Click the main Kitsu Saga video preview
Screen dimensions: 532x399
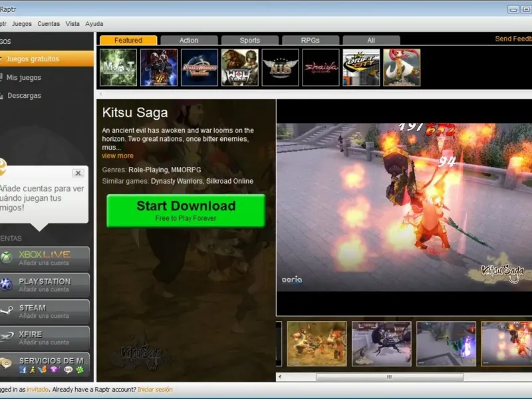point(404,207)
